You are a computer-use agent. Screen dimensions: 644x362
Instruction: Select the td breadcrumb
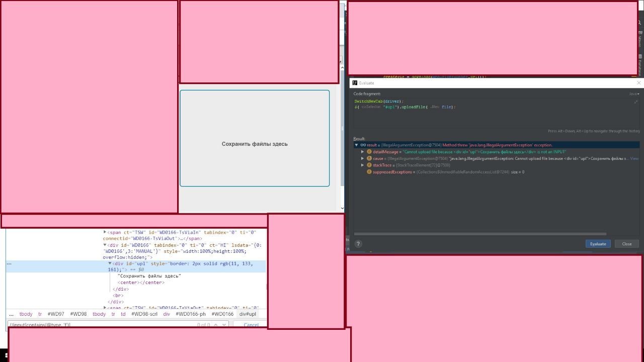click(x=123, y=314)
